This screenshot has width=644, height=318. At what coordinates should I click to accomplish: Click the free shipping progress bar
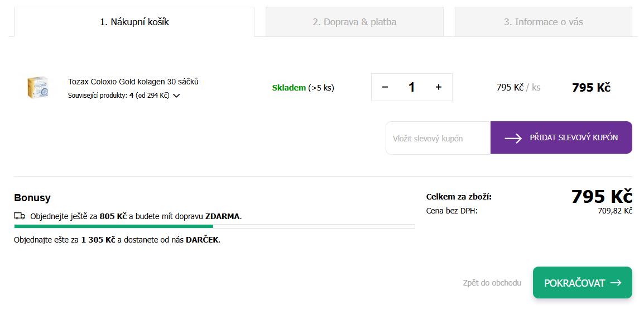point(214,226)
